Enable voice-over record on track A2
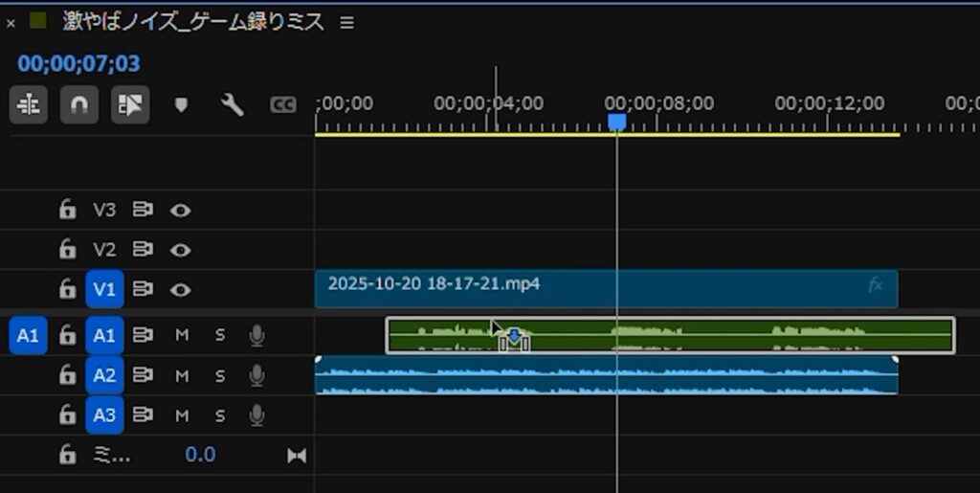980x493 pixels. (x=256, y=375)
